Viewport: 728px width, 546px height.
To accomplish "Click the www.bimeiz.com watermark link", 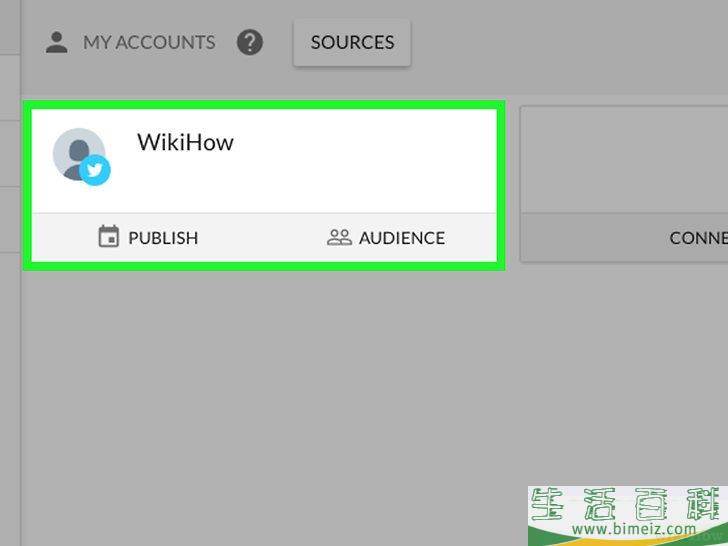I will 634,529.
